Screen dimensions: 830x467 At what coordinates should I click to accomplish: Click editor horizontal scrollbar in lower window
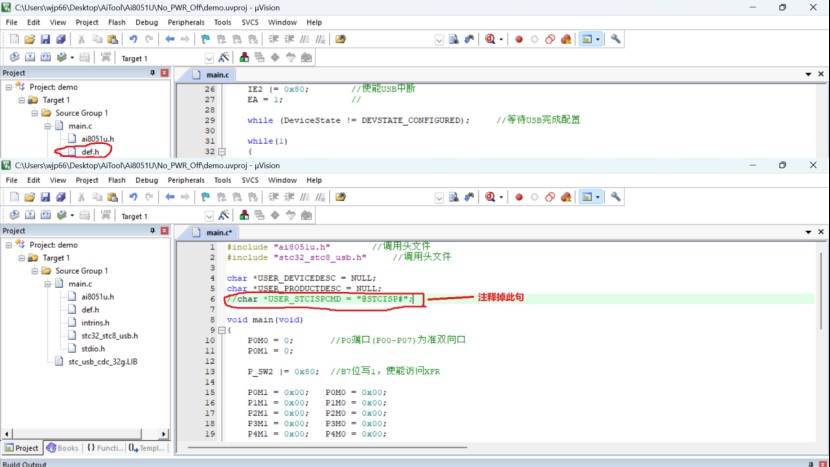pos(327,448)
